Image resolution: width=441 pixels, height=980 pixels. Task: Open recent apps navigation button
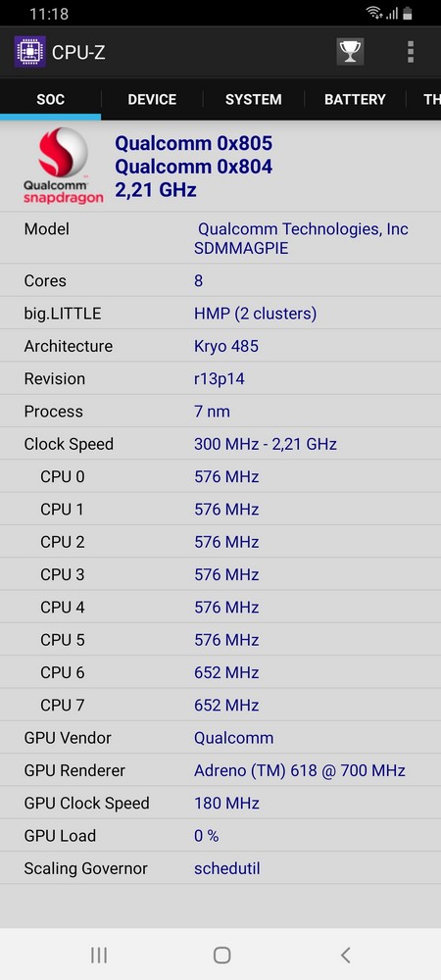click(99, 955)
